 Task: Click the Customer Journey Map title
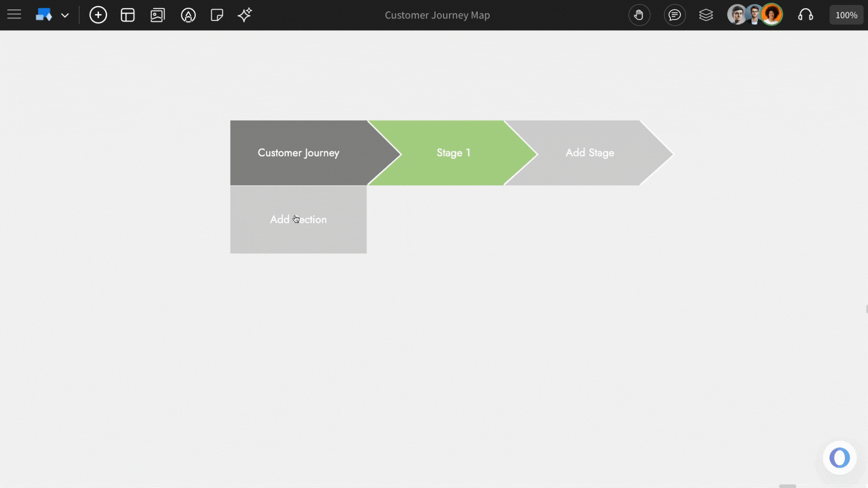(x=437, y=15)
